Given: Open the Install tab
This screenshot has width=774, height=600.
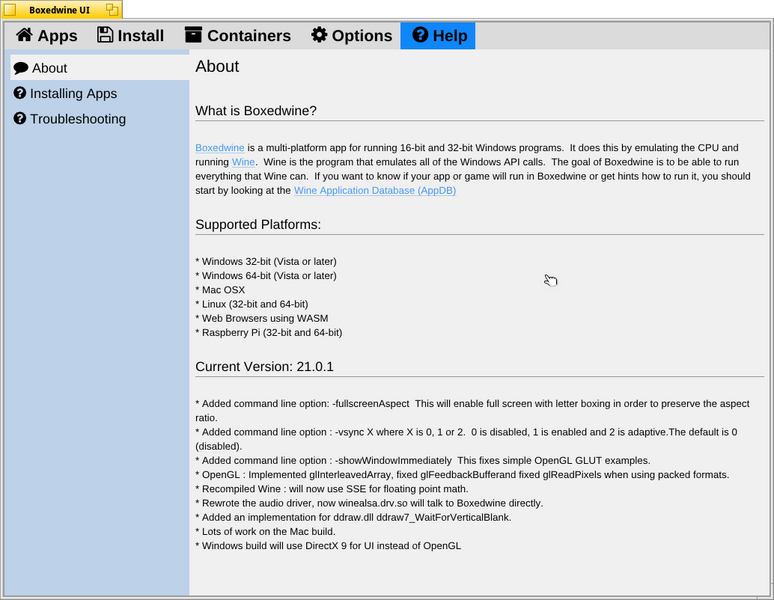Looking at the screenshot, I should click(x=130, y=36).
